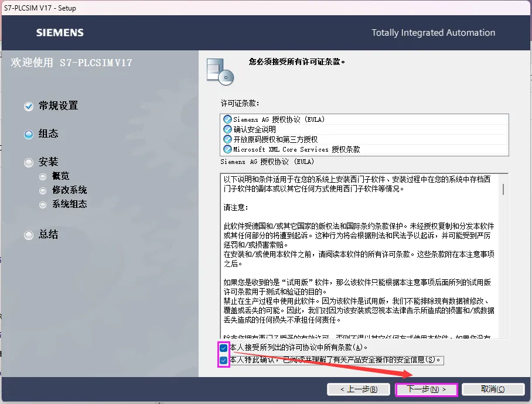Screen dimensions: 532x404
Task: Click the 修改系统 sub-step indicator icon
Action: click(x=43, y=191)
